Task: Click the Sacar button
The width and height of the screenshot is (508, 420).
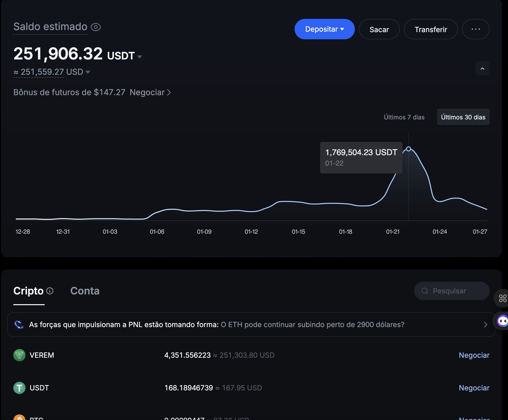Action: coord(379,29)
